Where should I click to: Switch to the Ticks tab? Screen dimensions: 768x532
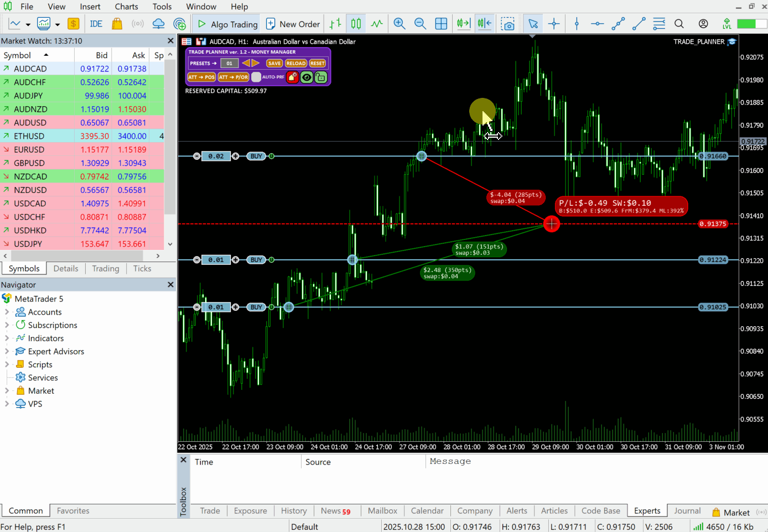142,269
